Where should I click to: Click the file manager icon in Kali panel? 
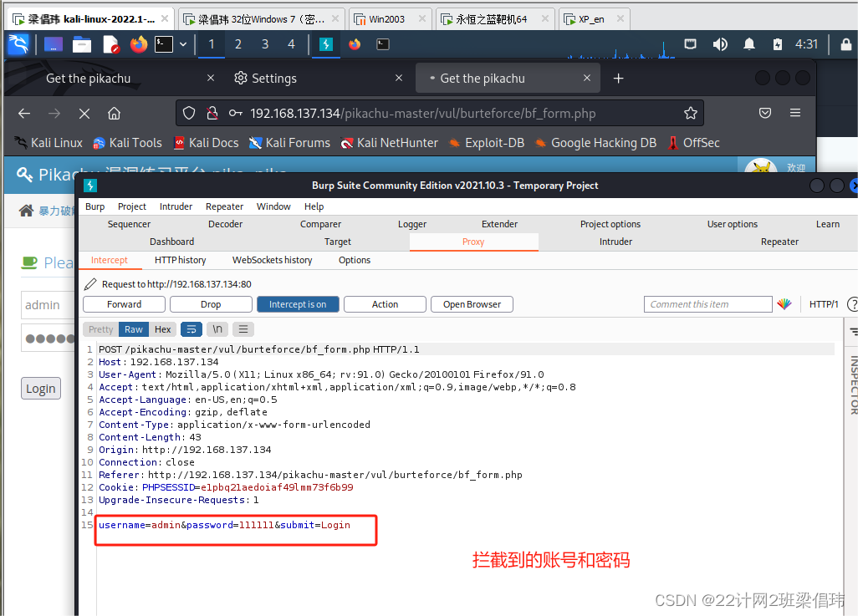tap(81, 44)
